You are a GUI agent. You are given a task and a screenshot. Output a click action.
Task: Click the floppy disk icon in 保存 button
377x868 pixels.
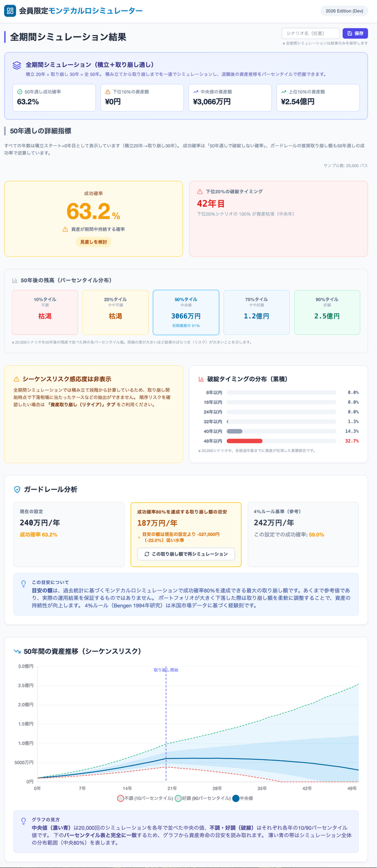point(349,34)
